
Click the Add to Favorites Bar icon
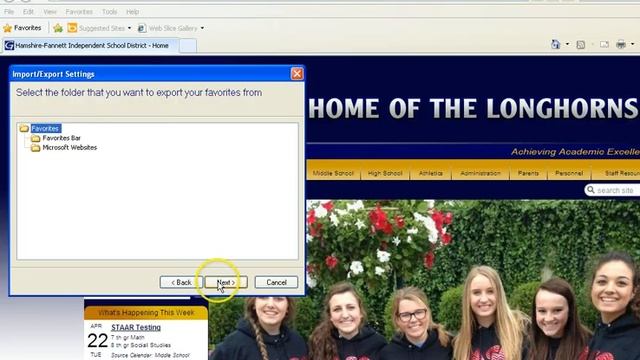pyautogui.click(x=58, y=28)
